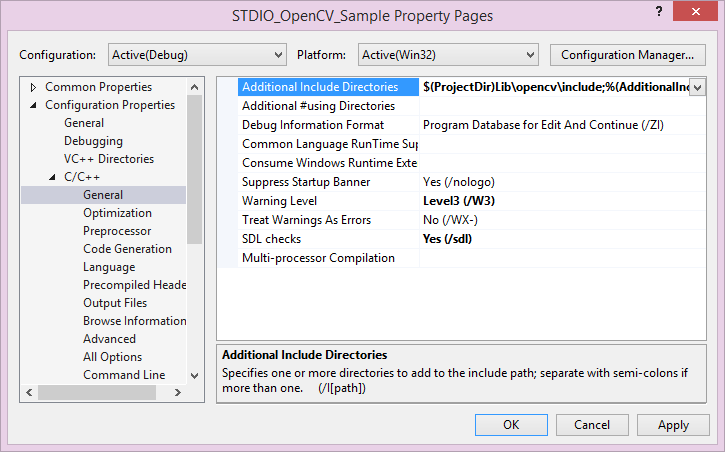Viewport: 725px width, 452px height.
Task: Apply the property changes
Action: pyautogui.click(x=673, y=425)
